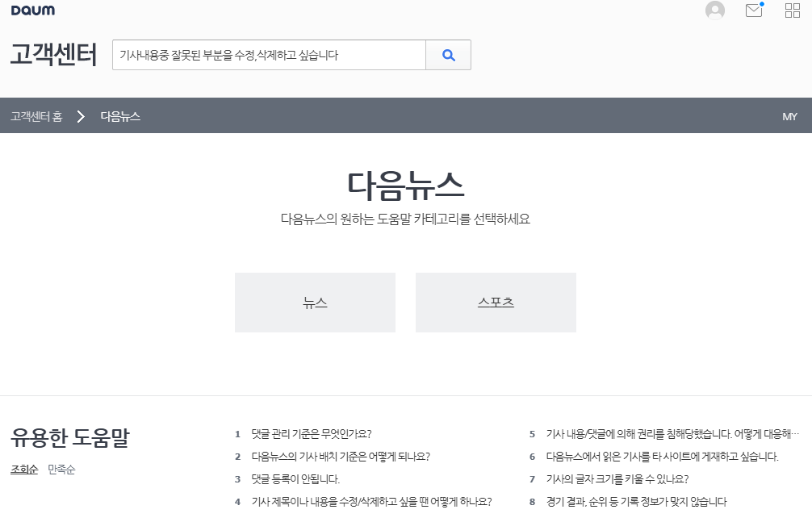This screenshot has width=812, height=522.
Task: Open article 경기 결과, 순위 등 기록 정보가 맞지 않습니다
Action: pos(637,501)
